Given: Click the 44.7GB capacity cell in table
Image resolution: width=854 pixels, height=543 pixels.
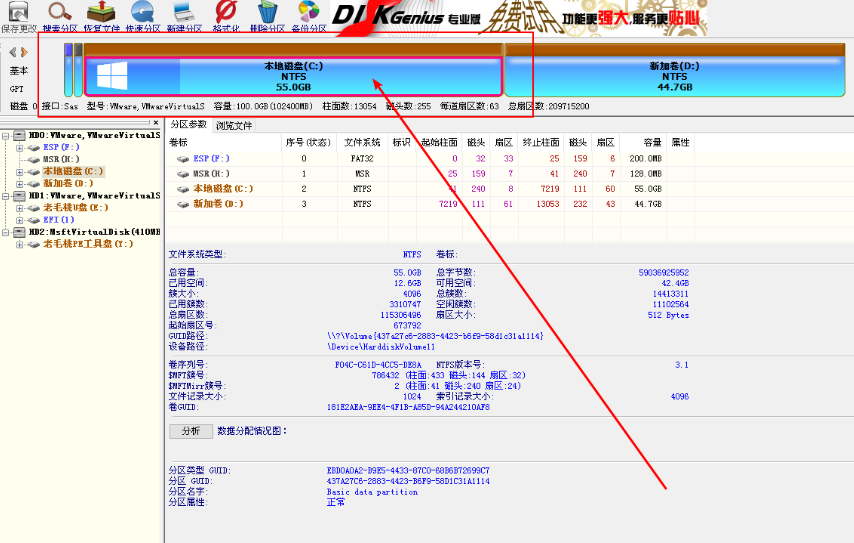Looking at the screenshot, I should point(647,204).
